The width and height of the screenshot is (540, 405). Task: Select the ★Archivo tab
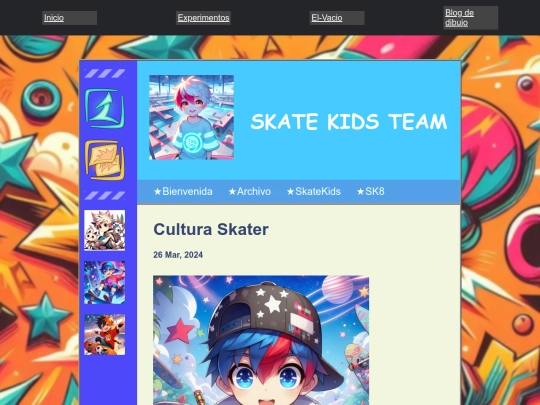tap(250, 191)
